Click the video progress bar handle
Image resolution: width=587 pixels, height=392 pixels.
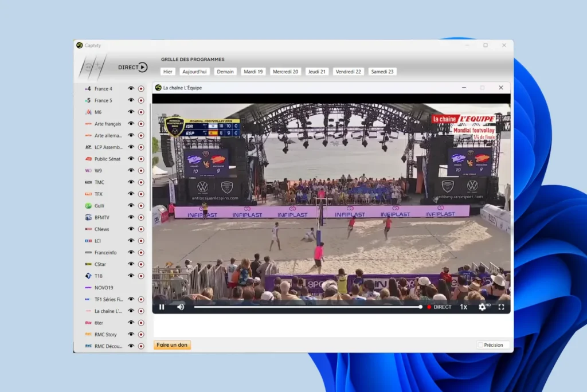[420, 307]
